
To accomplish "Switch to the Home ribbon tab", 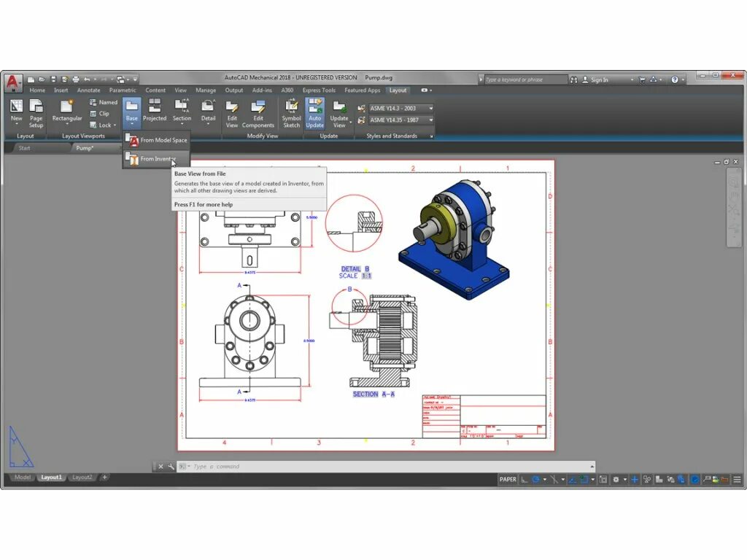I will [37, 90].
